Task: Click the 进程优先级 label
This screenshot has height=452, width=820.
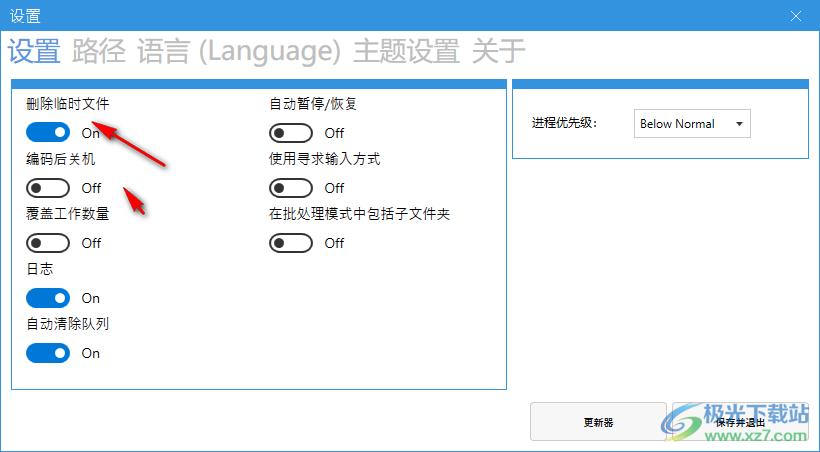Action: tap(564, 123)
